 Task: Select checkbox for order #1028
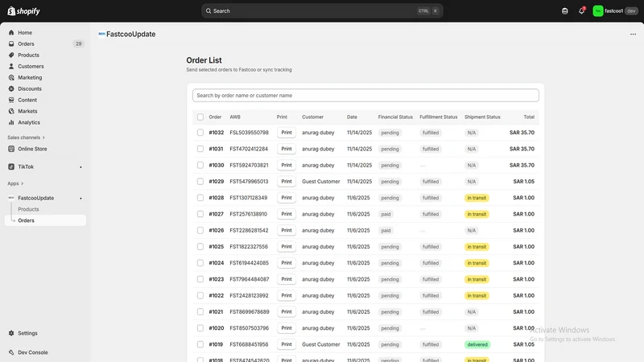200,197
